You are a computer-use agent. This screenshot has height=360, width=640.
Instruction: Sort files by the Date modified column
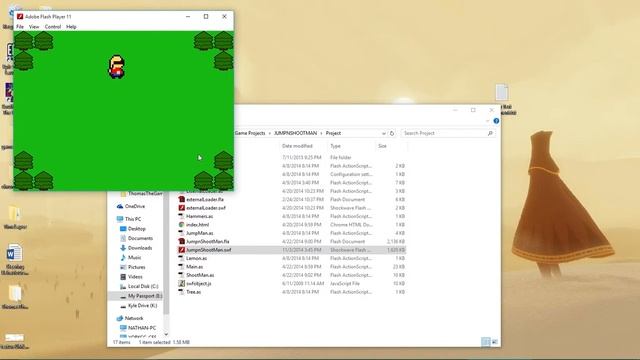297,146
